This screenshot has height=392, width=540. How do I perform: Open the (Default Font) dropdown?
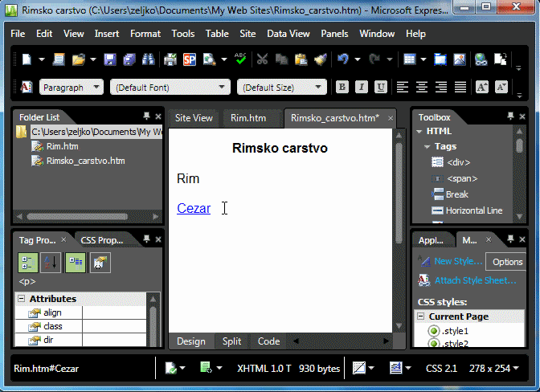coord(169,87)
